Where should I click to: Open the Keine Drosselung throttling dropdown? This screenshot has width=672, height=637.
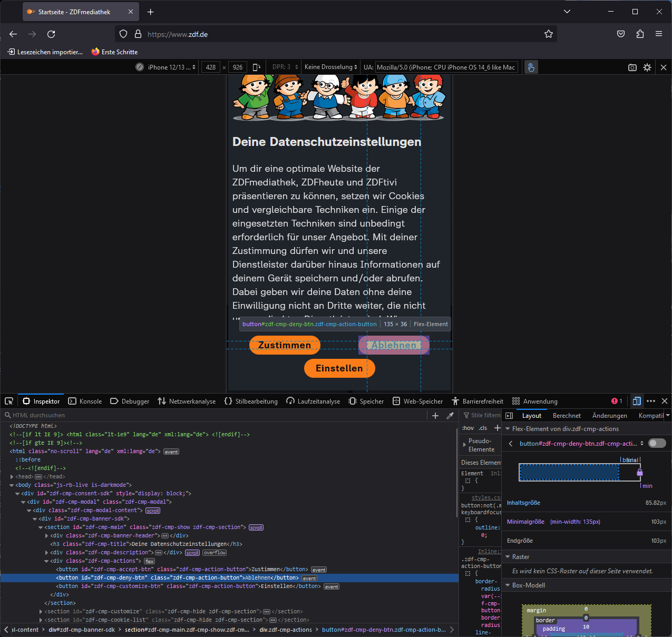point(330,67)
